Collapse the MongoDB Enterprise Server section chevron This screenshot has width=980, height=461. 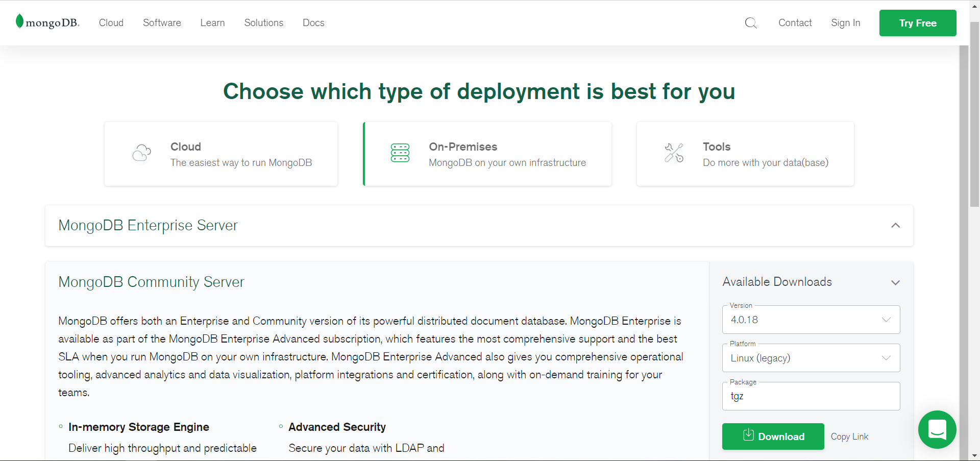[895, 225]
